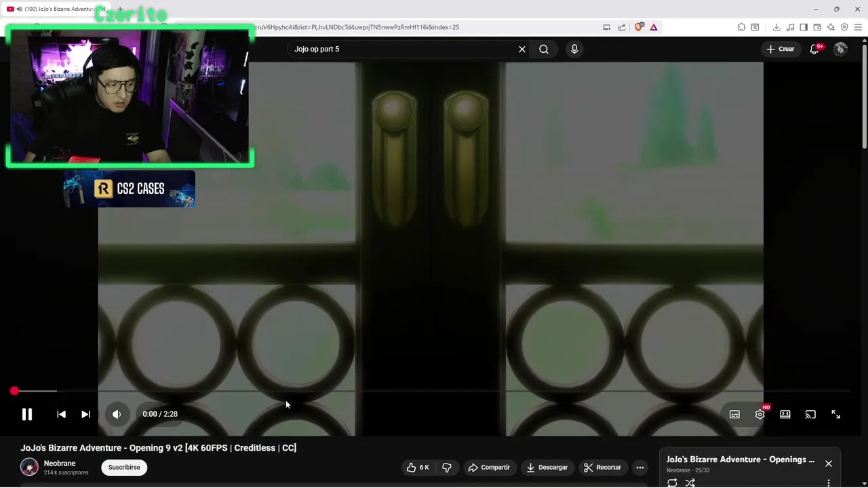The image size is (868, 488).
Task: Open the Crear menu
Action: (781, 49)
